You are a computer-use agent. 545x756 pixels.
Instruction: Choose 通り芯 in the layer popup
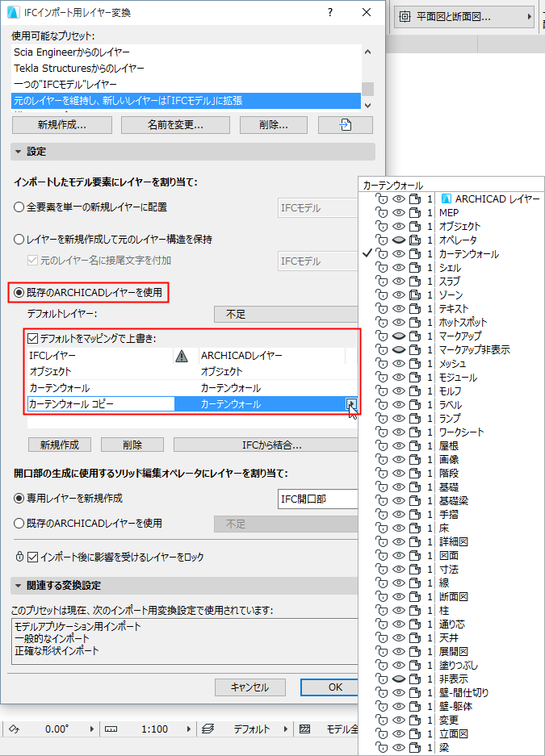click(451, 624)
